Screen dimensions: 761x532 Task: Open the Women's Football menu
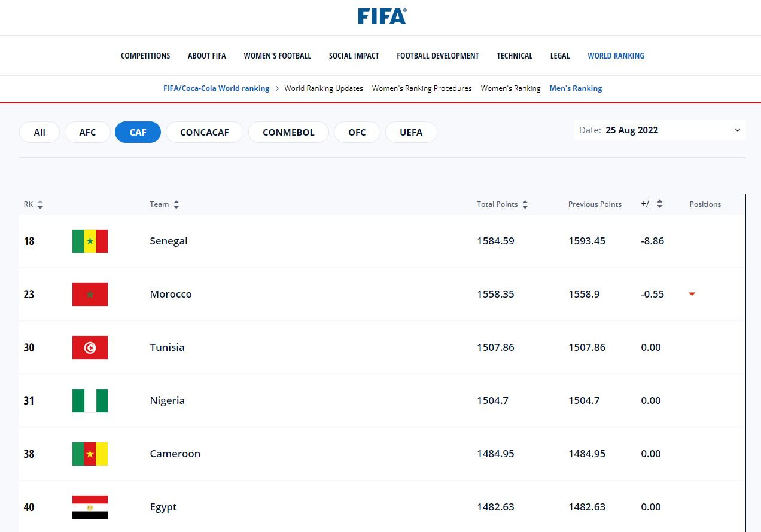pyautogui.click(x=277, y=56)
